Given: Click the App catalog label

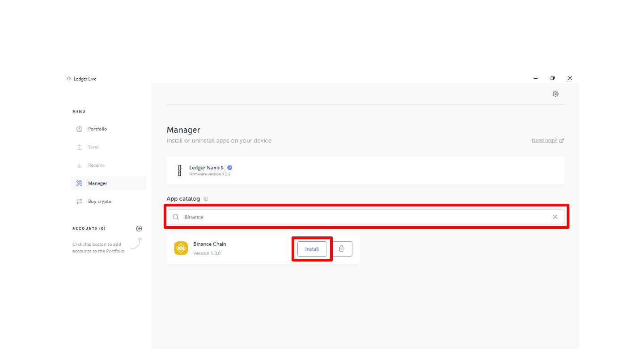Looking at the screenshot, I should [x=183, y=199].
